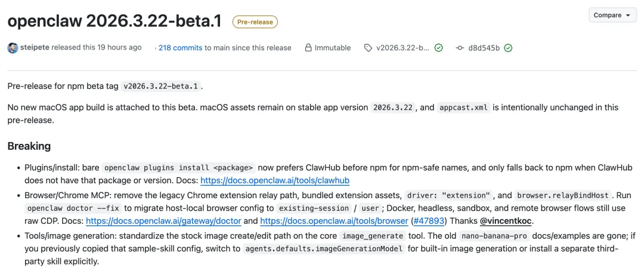The width and height of the screenshot is (644, 268).
Task: Open the v2026.3.22-b... tag link
Action: point(402,48)
